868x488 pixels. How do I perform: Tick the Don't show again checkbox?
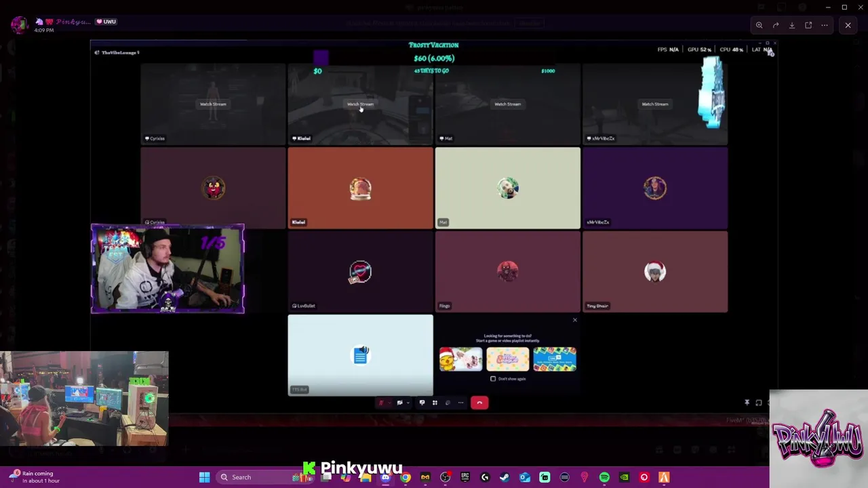pos(493,379)
